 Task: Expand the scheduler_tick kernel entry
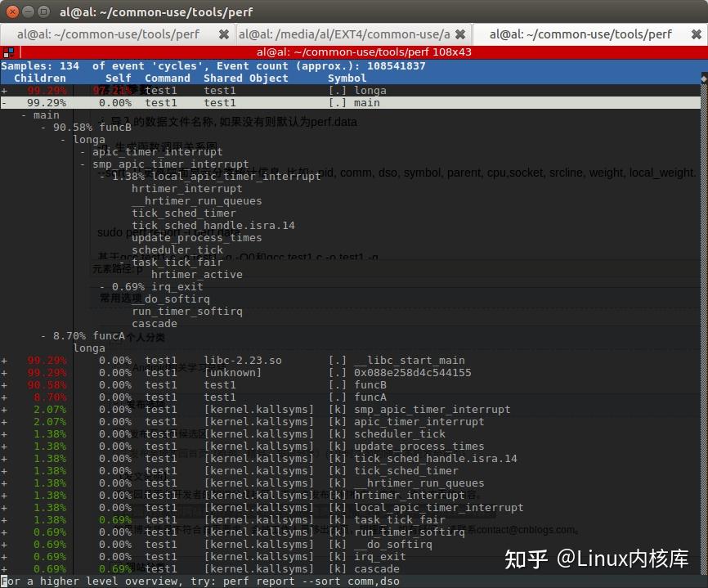click(5, 433)
